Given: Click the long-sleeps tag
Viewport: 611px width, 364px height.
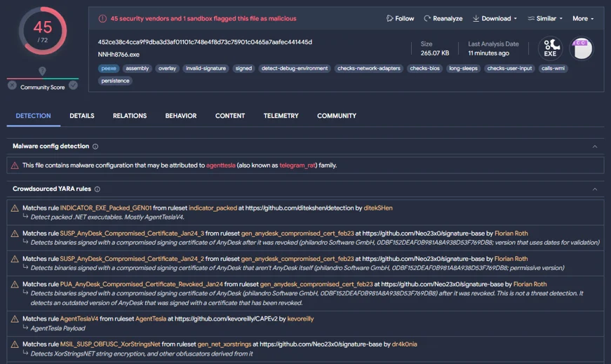Looking at the screenshot, I should 463,68.
